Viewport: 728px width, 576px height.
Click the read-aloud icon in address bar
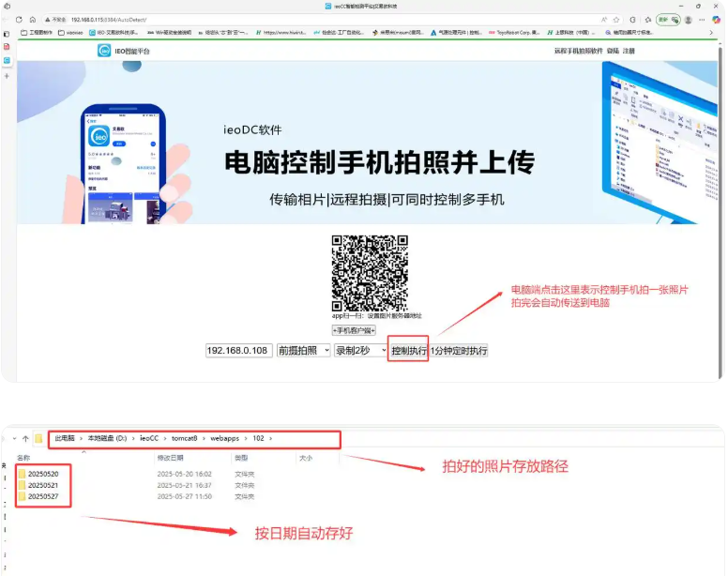click(604, 20)
